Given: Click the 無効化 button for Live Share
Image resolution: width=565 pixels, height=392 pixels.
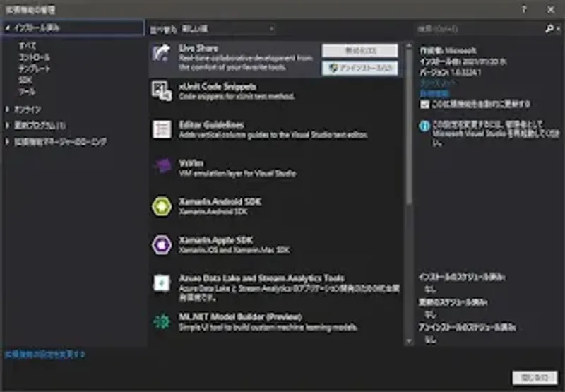Looking at the screenshot, I should point(359,51).
